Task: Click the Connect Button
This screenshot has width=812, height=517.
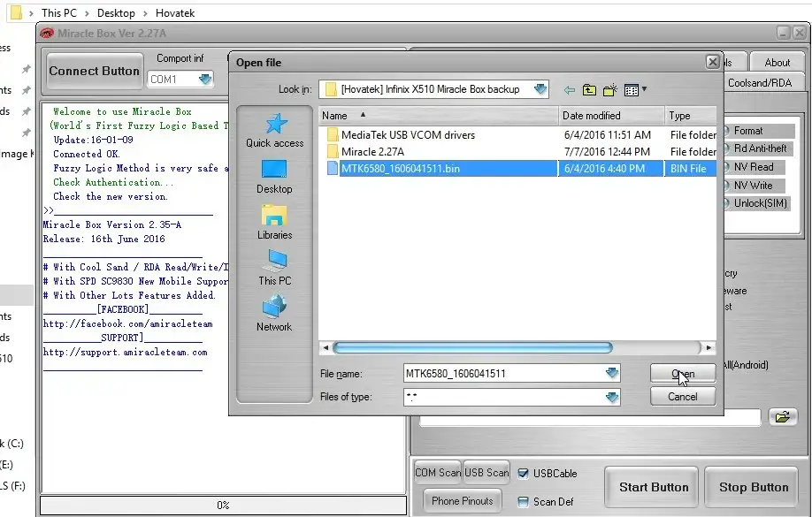Action: (95, 71)
